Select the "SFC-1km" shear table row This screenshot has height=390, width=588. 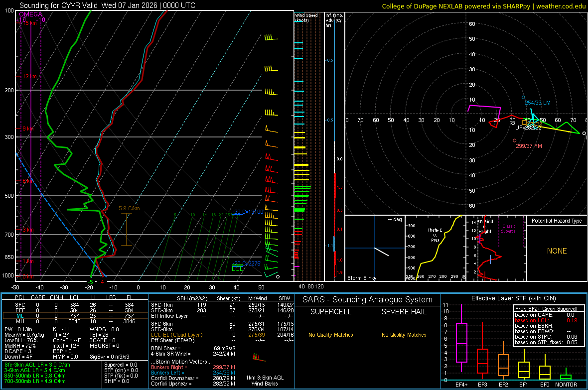click(222, 305)
